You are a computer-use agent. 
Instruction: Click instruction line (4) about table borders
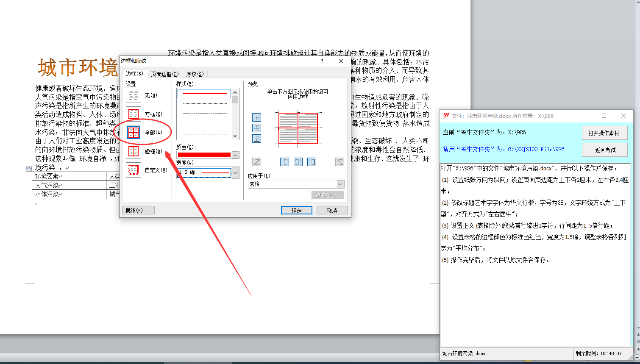click(x=534, y=242)
